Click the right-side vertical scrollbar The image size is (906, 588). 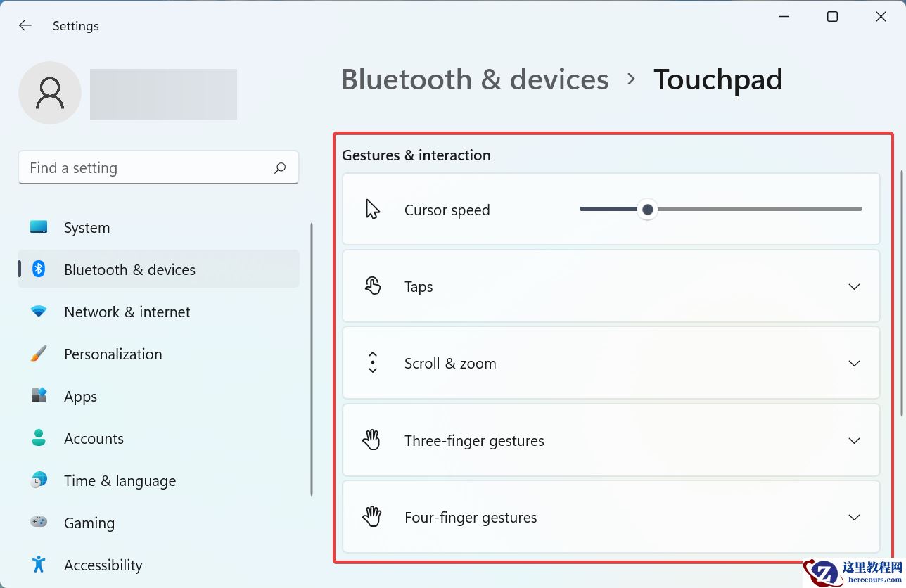[902, 292]
